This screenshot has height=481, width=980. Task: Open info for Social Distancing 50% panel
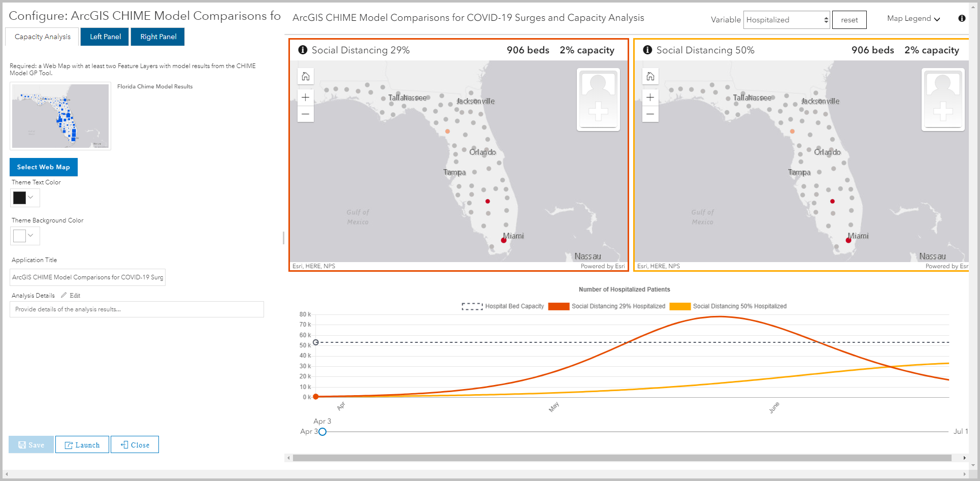coord(647,50)
